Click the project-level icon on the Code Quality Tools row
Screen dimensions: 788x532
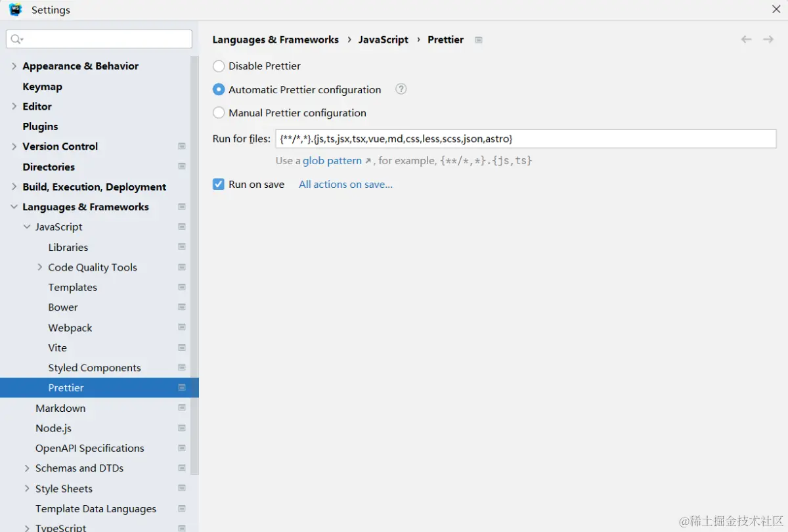point(182,267)
